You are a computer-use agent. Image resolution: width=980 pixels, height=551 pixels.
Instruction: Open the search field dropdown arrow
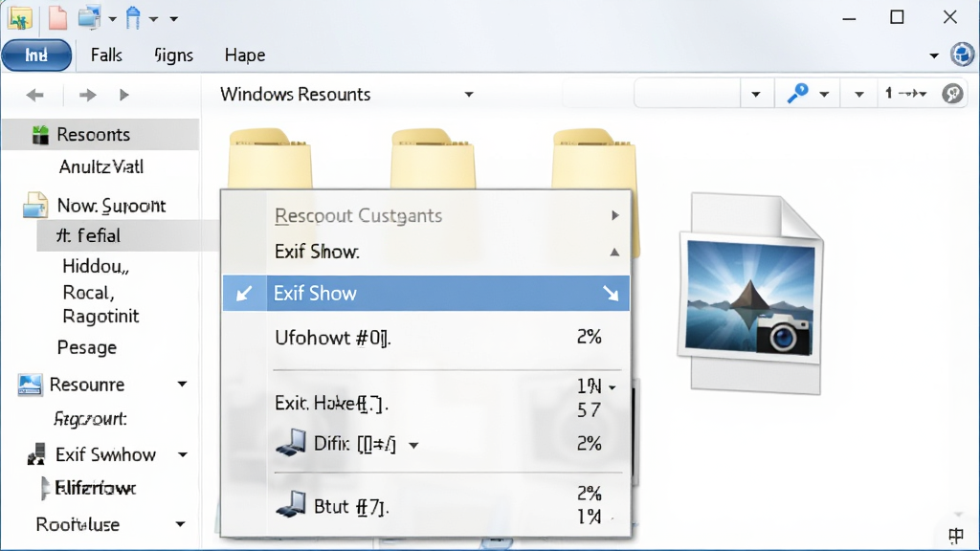tap(756, 95)
